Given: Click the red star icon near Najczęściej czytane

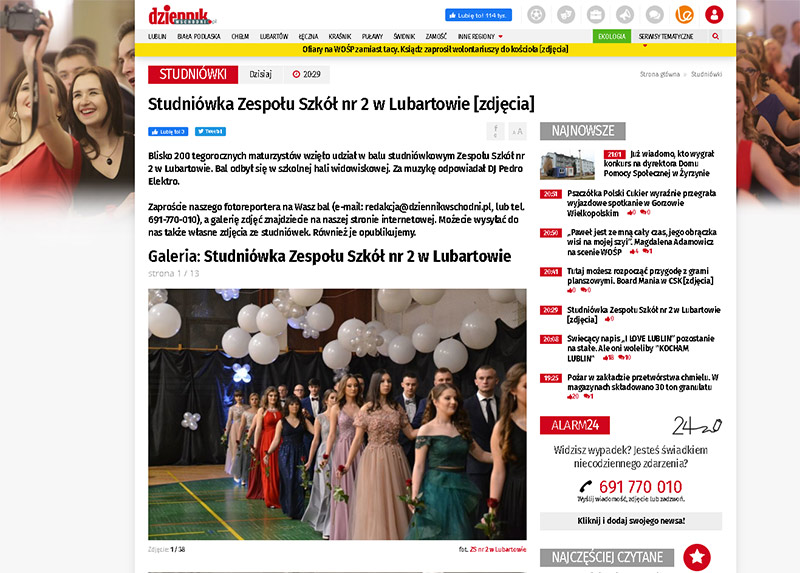Looking at the screenshot, I should click(697, 557).
